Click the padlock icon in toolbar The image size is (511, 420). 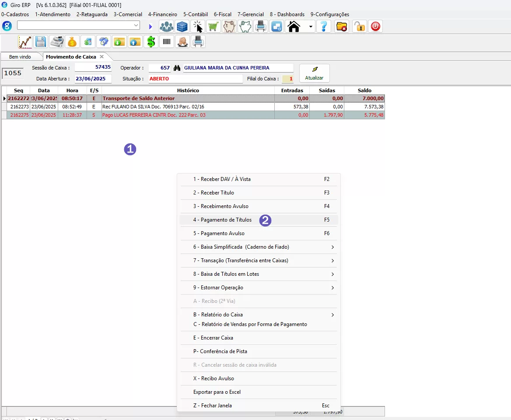pos(359,27)
